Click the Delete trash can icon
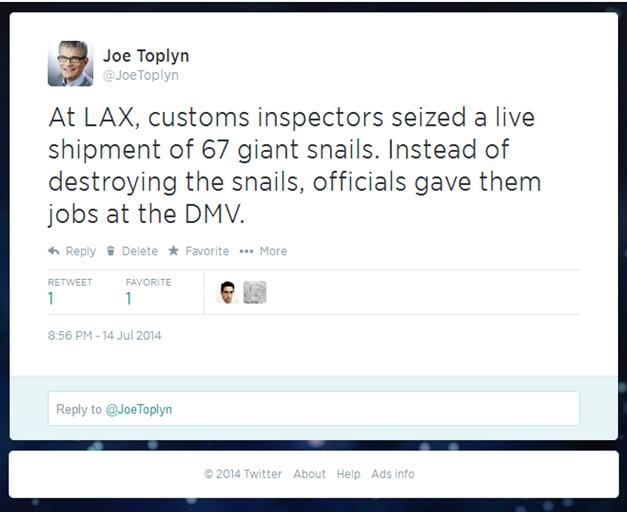The width and height of the screenshot is (627, 512). (111, 251)
